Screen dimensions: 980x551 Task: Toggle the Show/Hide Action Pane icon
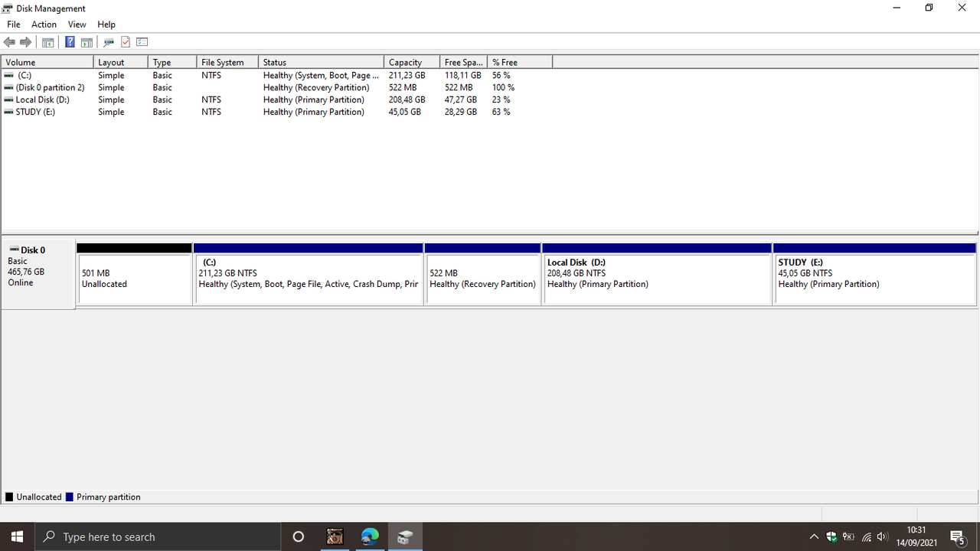(87, 42)
